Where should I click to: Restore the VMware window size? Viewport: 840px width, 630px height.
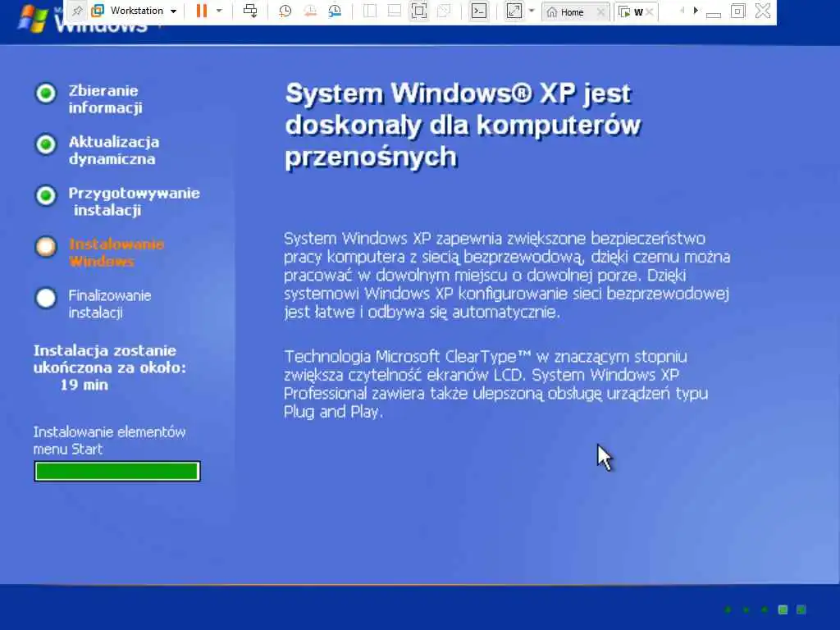(737, 11)
